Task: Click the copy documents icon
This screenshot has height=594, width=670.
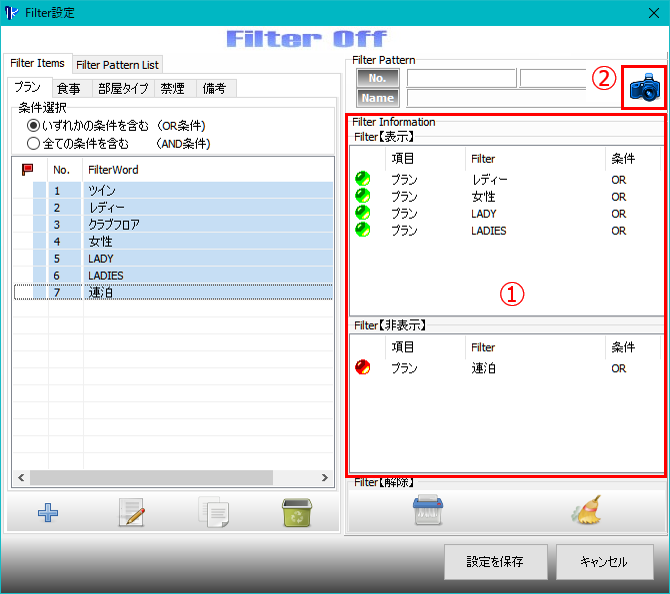Action: (214, 513)
